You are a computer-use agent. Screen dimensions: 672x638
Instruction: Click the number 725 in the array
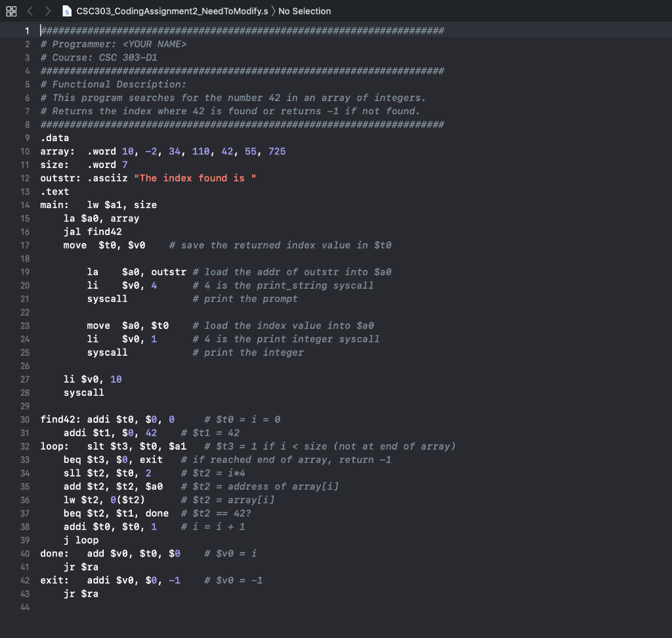[276, 151]
